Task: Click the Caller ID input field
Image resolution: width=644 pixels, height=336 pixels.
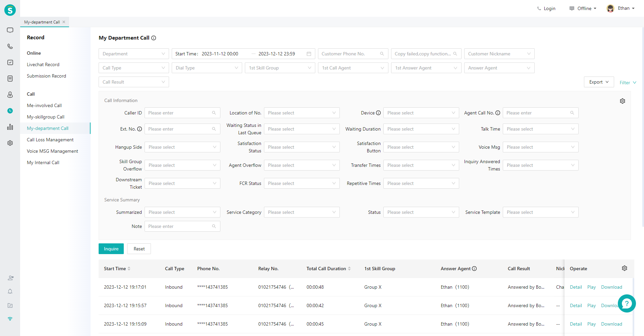Action: [x=182, y=113]
